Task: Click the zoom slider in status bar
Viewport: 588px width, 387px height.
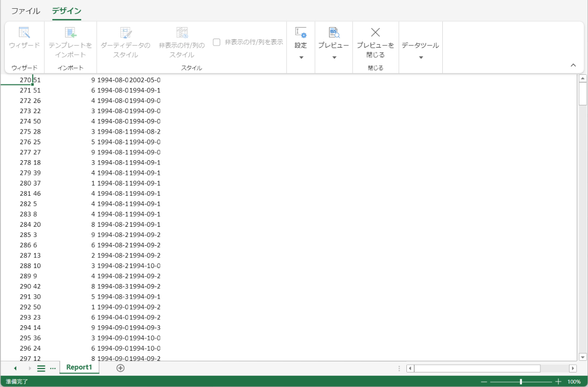Action: point(521,382)
